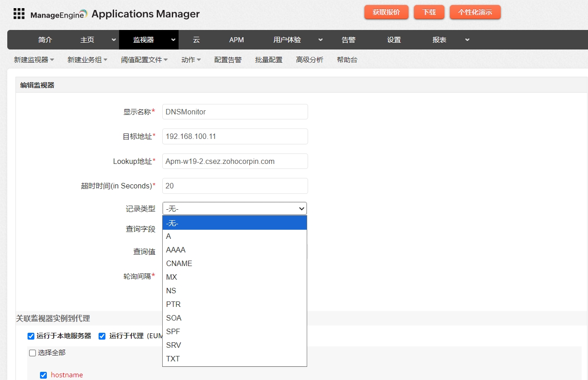Open the 高级分析 link

[x=309, y=59]
